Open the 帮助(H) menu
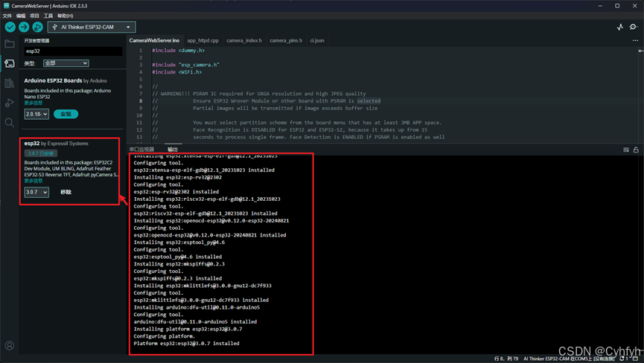This screenshot has width=644, height=363. [66, 16]
